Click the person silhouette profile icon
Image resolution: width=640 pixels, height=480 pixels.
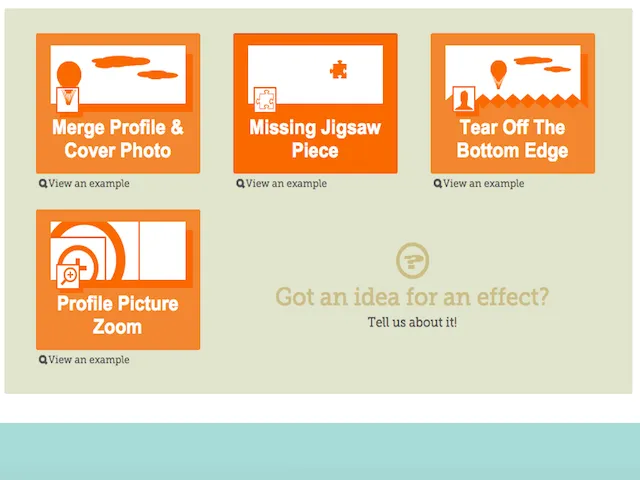[x=463, y=98]
